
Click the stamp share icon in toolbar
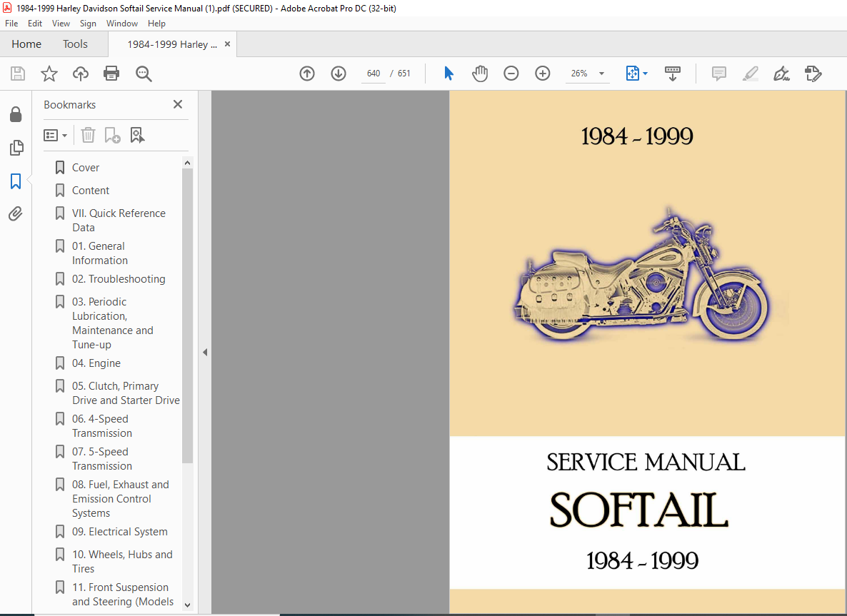coord(813,74)
